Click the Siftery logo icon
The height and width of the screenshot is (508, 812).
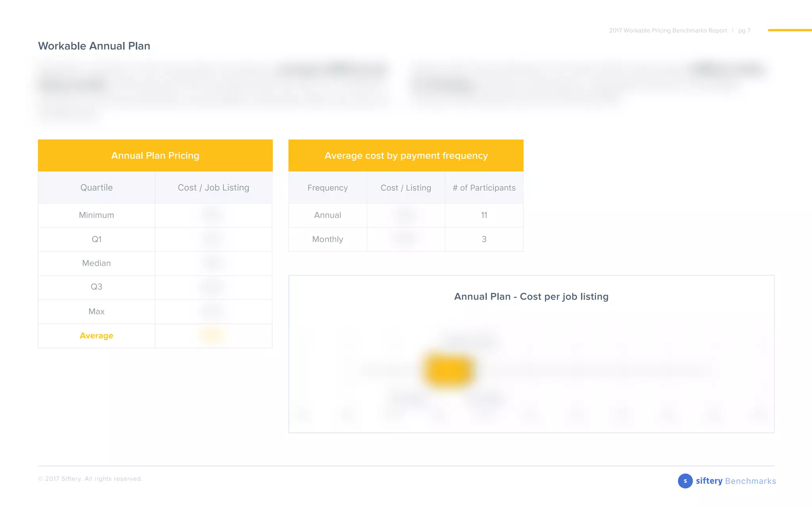(685, 481)
